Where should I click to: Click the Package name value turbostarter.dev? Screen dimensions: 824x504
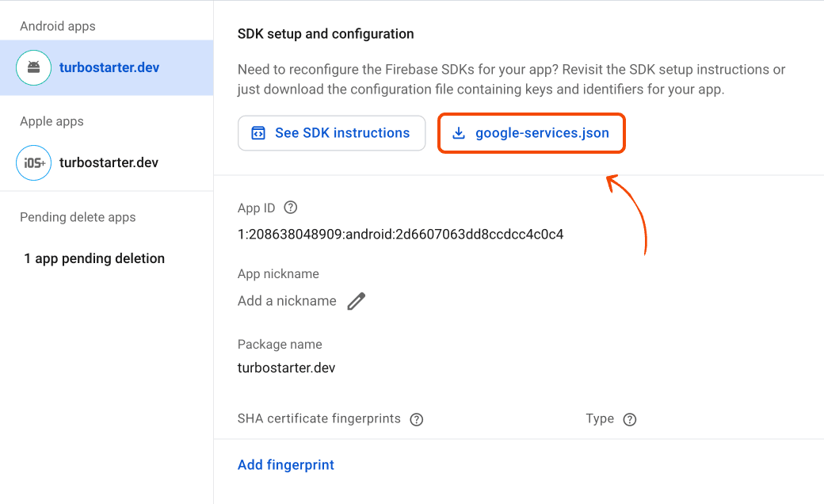(285, 368)
